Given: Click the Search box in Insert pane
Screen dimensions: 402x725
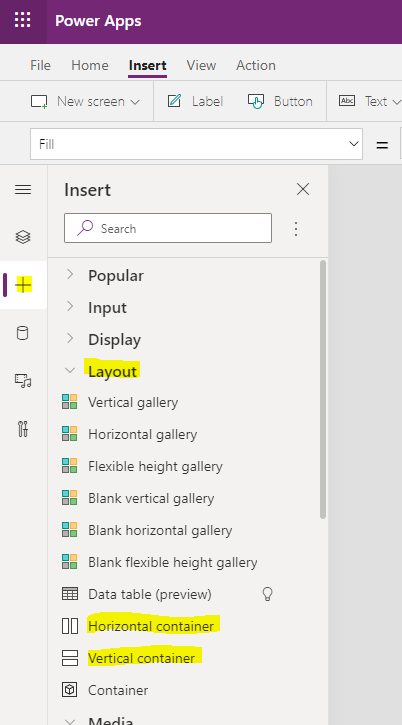Looking at the screenshot, I should pyautogui.click(x=168, y=228).
